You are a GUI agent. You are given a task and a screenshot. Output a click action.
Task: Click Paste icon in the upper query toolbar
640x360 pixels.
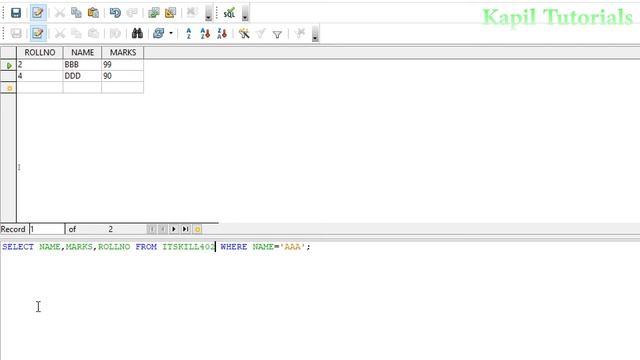93,13
